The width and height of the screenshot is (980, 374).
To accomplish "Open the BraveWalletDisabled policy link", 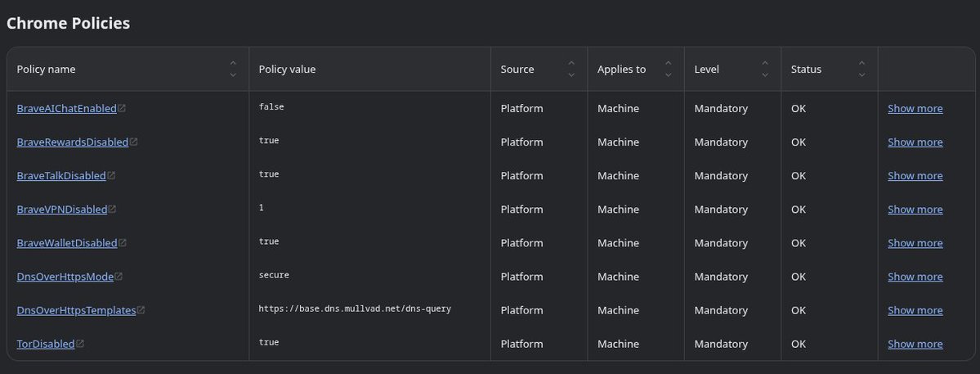I will point(67,243).
